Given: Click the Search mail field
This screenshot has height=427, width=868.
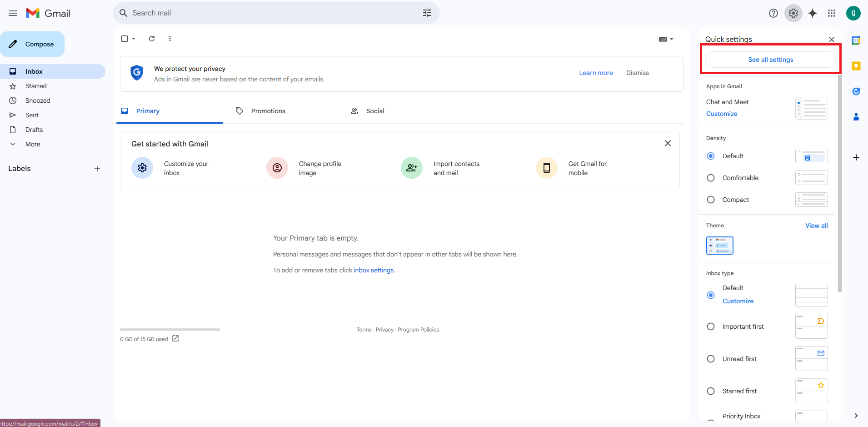Looking at the screenshot, I should click(273, 13).
